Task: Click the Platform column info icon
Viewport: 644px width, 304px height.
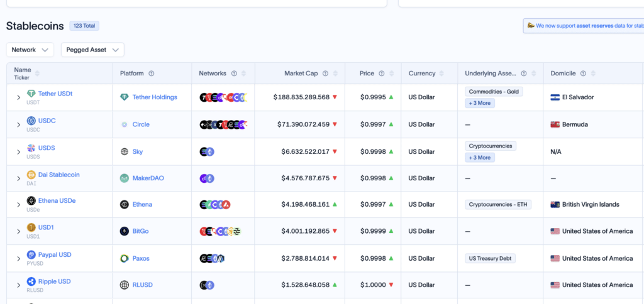Action: click(x=151, y=73)
